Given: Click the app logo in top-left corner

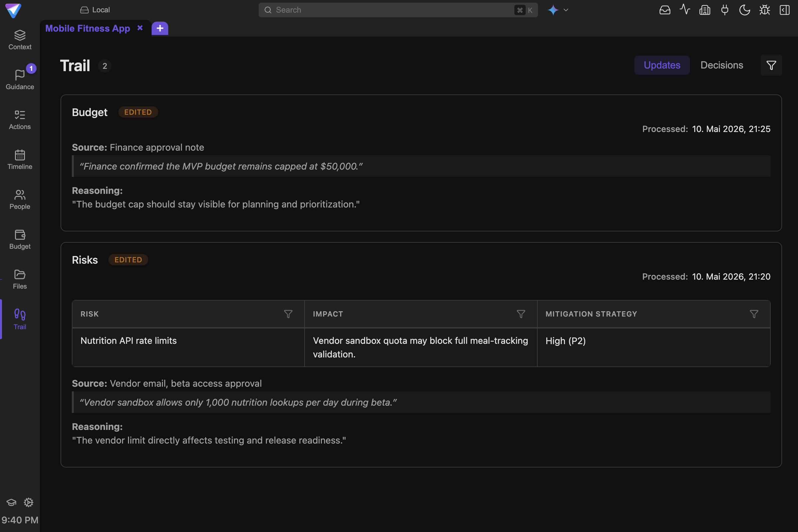Looking at the screenshot, I should (13, 10).
